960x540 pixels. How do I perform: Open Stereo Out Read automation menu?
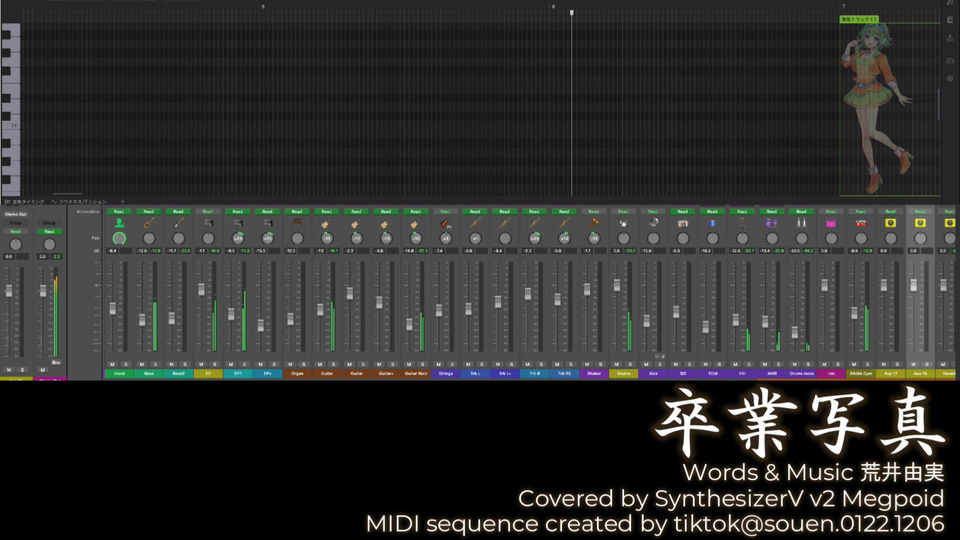pos(15,231)
